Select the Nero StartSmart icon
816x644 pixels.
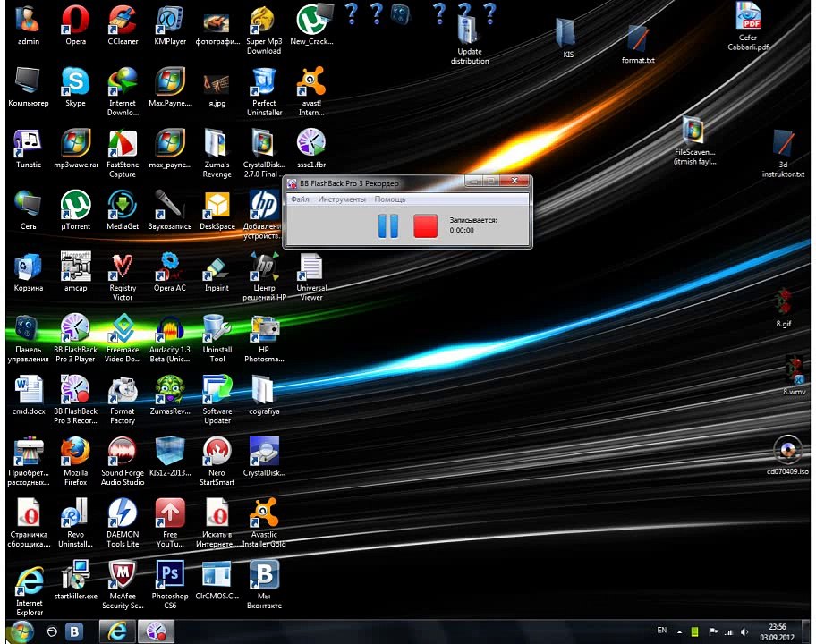pyautogui.click(x=217, y=462)
